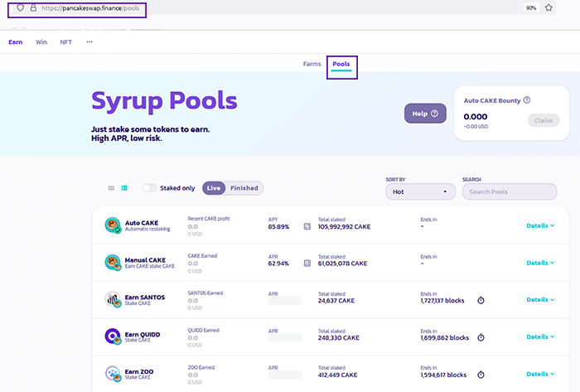The image size is (580, 392).
Task: Click the Manual CAKE pool token icon
Action: tap(113, 263)
